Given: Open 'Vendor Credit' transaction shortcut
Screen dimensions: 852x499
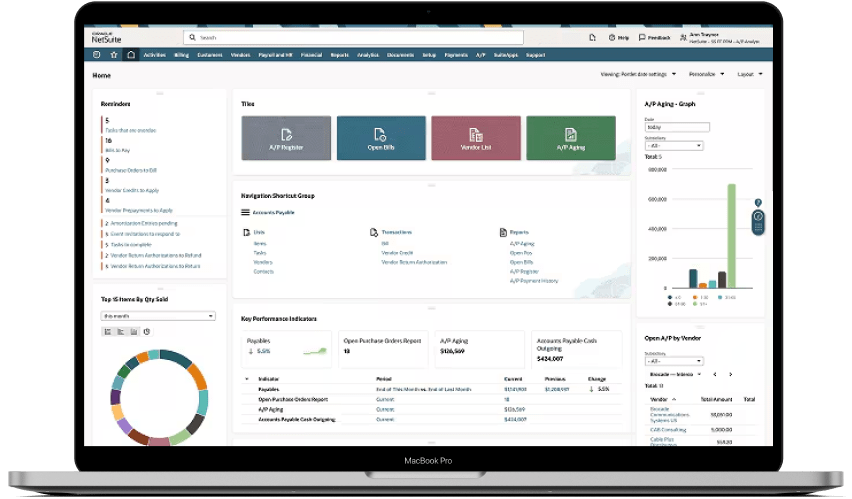Looking at the screenshot, I should (x=397, y=253).
